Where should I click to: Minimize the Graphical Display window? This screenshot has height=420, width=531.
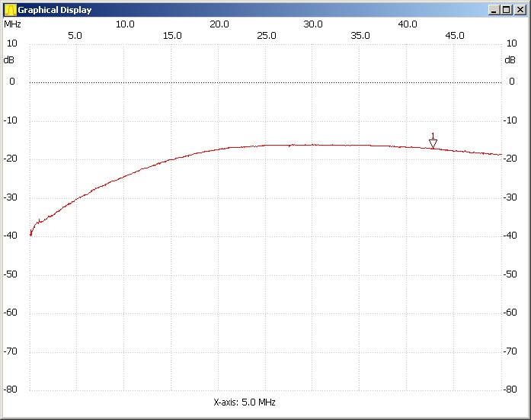point(494,10)
